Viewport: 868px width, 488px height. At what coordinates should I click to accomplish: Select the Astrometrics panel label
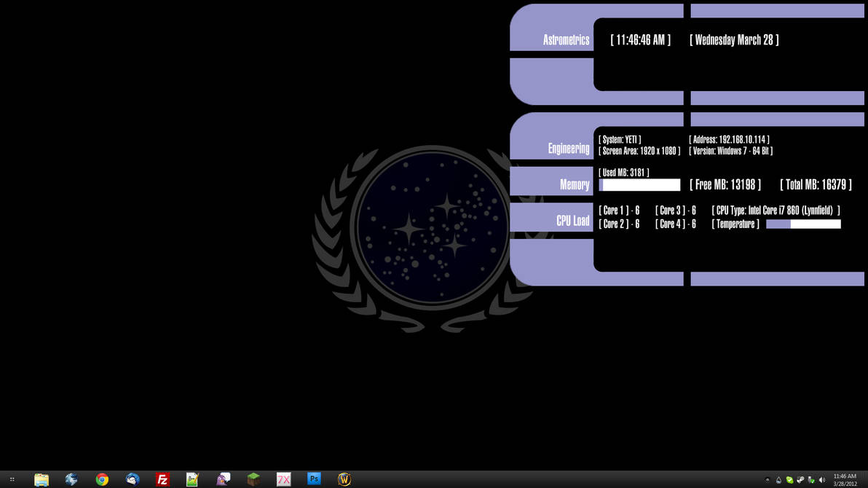(566, 40)
